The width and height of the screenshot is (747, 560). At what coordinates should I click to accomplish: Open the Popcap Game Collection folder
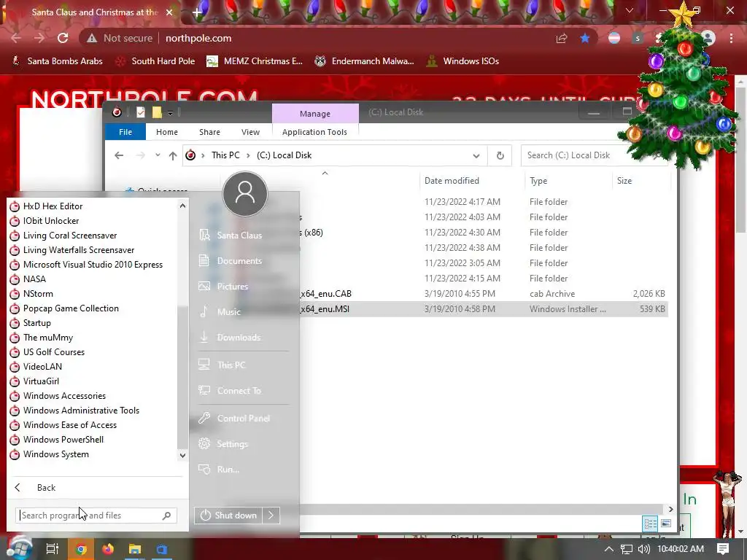pos(71,308)
